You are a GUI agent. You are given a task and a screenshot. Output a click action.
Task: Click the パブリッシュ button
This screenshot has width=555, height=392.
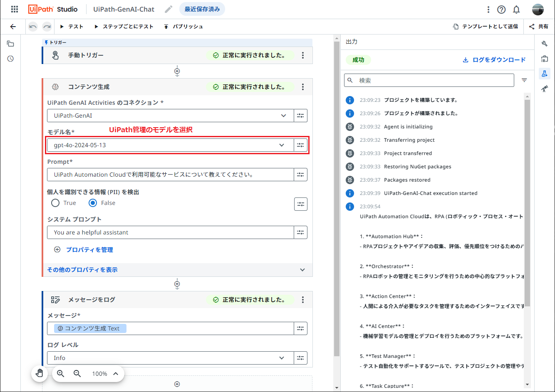183,26
